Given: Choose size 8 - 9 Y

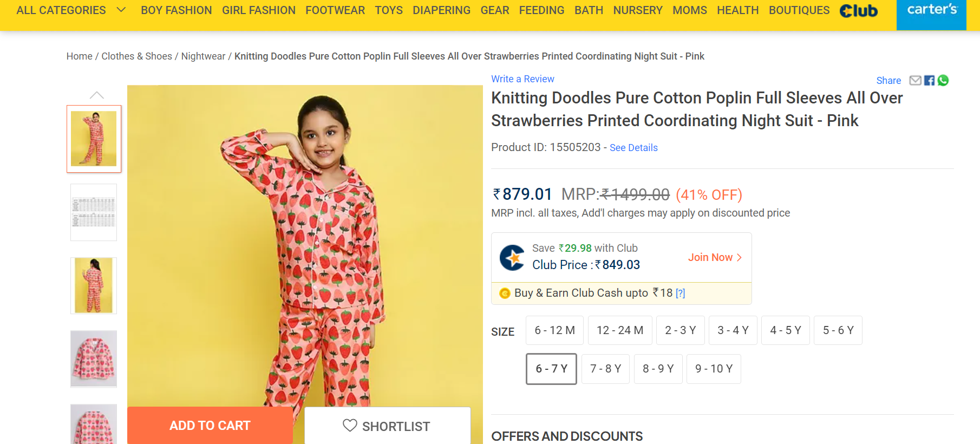Looking at the screenshot, I should tap(658, 369).
